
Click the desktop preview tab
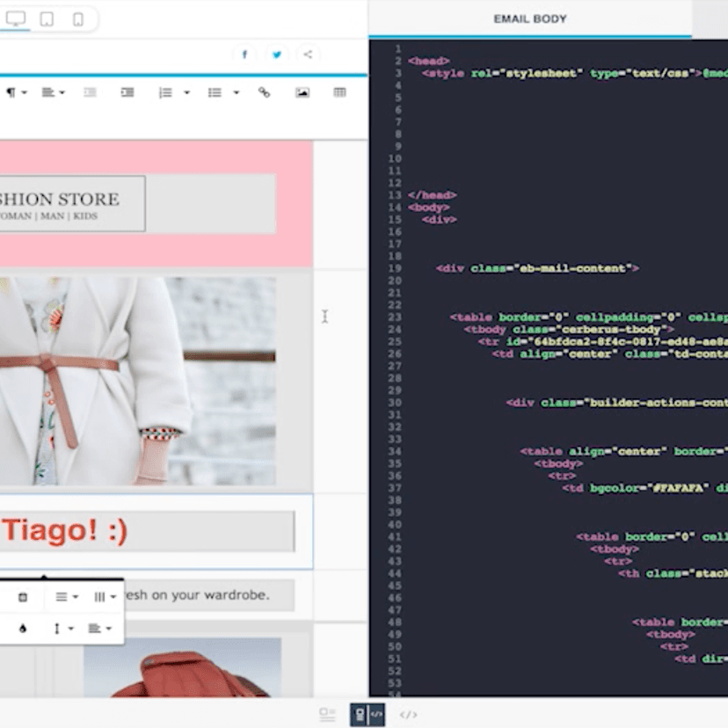click(x=16, y=18)
